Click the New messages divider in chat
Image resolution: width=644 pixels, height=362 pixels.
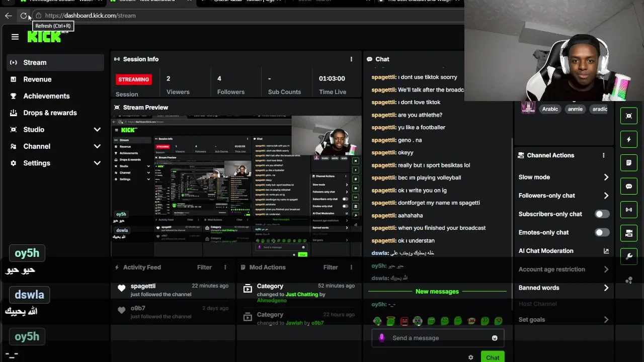point(437,291)
